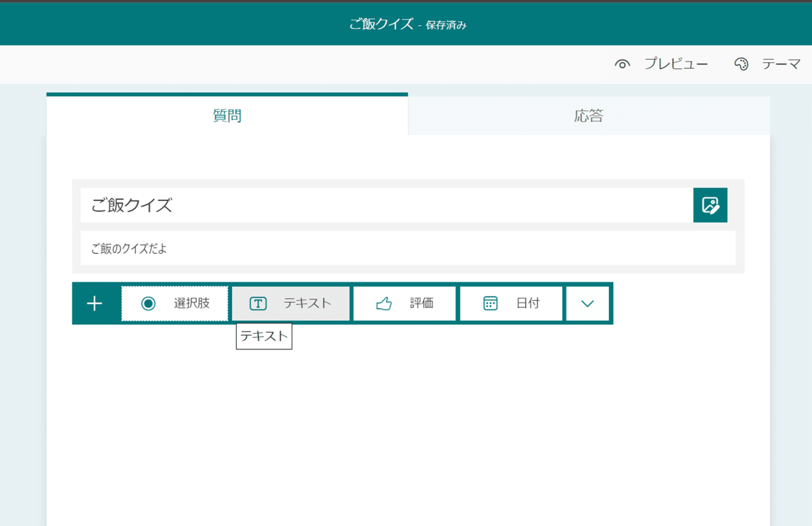Click the plus icon to add a question

click(94, 303)
